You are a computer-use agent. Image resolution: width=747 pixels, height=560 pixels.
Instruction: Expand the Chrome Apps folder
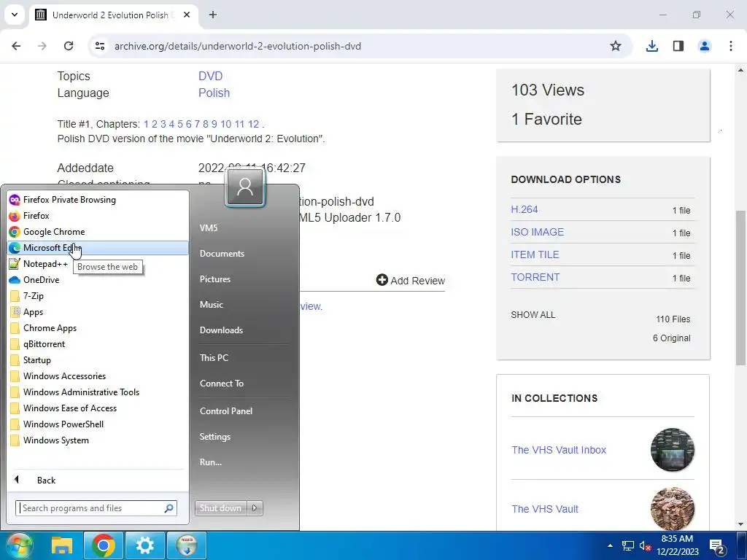[x=98, y=328]
